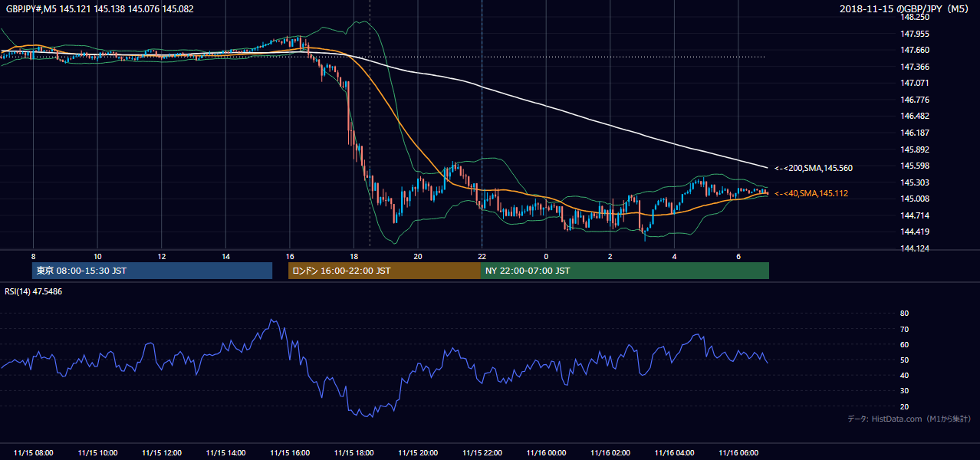Click the 11/15 20:00 time axis label
This screenshot has width=980, height=460.
pos(418,453)
